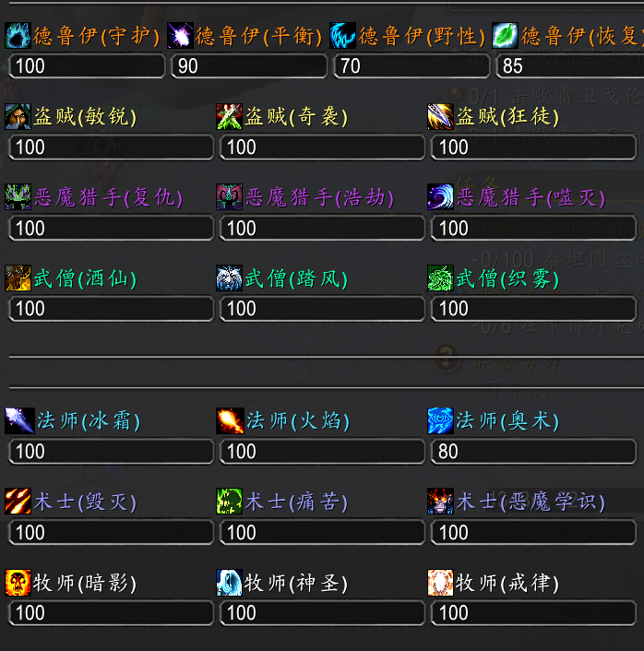Image resolution: width=644 pixels, height=651 pixels.
Task: Click the Brewmaster Monk (武僧酒仙) icon
Action: click(18, 278)
